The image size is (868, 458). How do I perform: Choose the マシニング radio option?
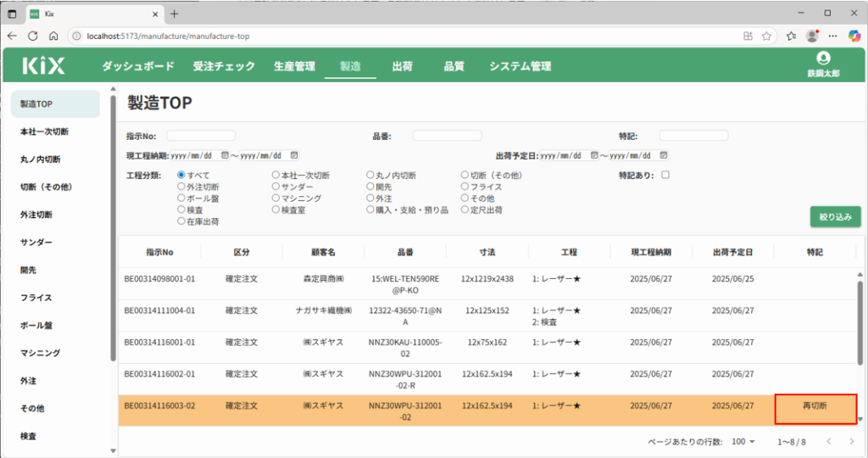[x=275, y=198]
